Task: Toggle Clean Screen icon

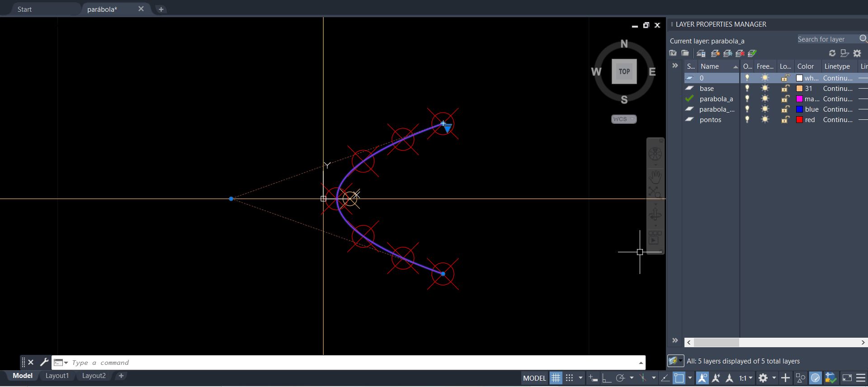Action: (x=847, y=378)
